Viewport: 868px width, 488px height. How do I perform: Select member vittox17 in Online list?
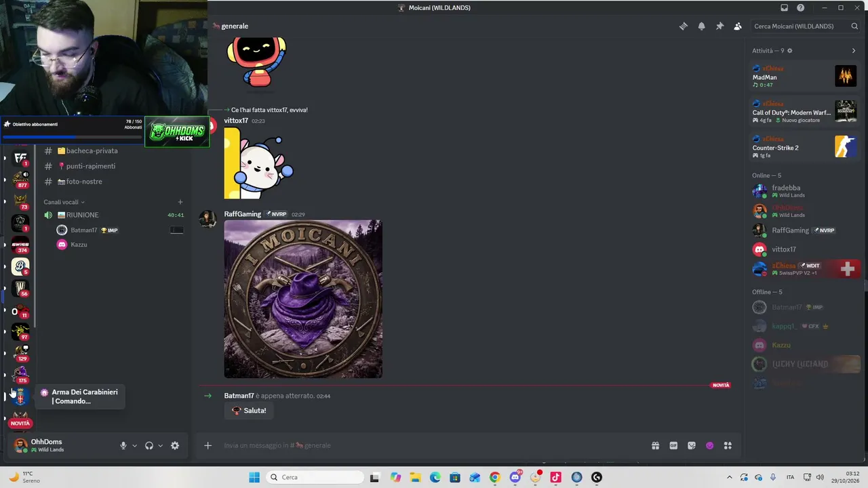tap(805, 249)
